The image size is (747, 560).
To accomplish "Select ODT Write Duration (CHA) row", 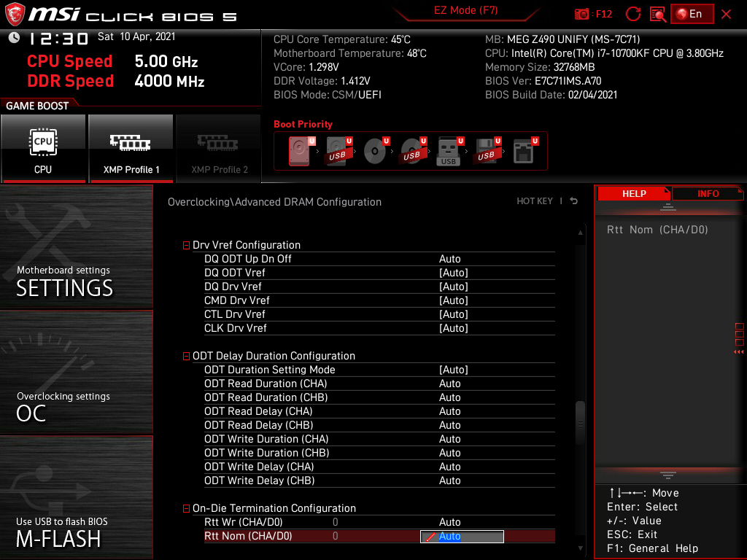I will point(379,439).
